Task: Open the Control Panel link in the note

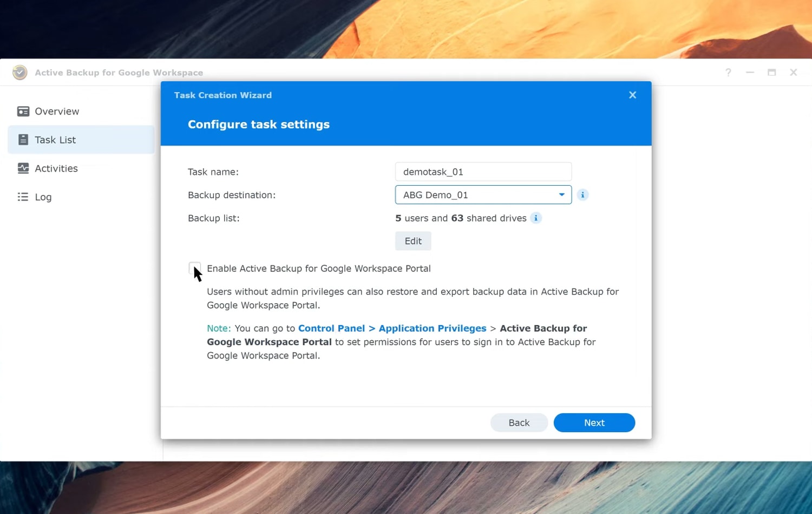Action: pos(331,328)
